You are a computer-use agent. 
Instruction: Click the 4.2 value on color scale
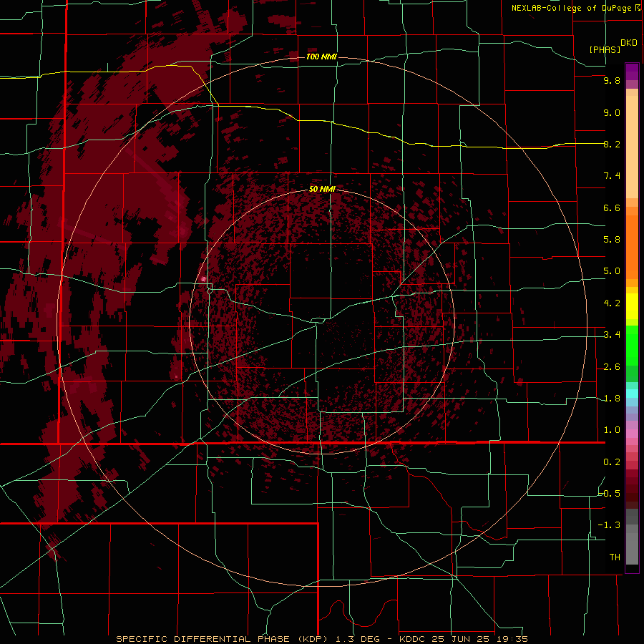(612, 303)
